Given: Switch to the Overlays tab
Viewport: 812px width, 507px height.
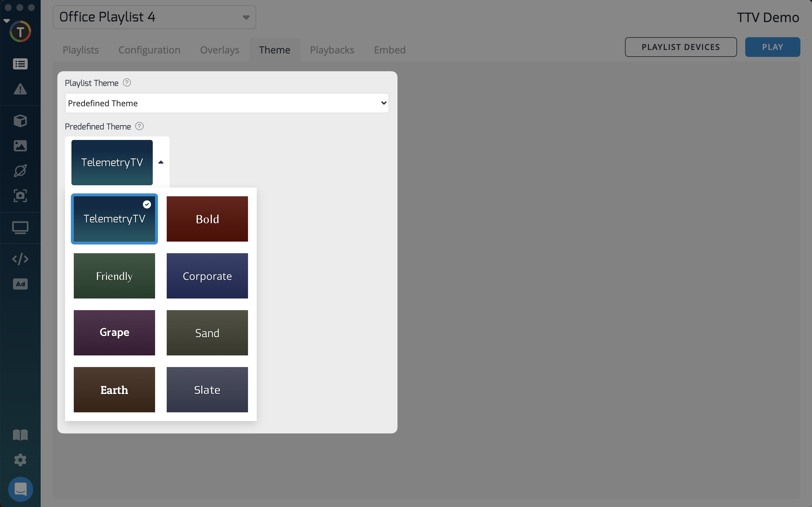Looking at the screenshot, I should point(220,50).
